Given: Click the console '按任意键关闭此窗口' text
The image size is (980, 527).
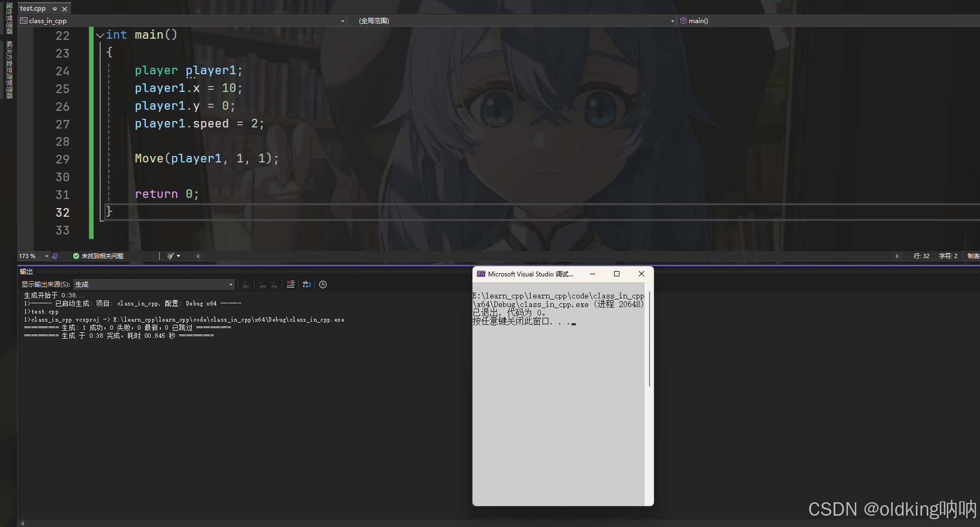Looking at the screenshot, I should coord(522,322).
